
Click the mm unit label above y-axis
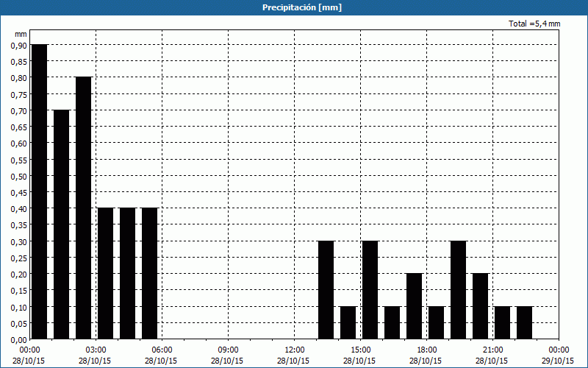(21, 34)
